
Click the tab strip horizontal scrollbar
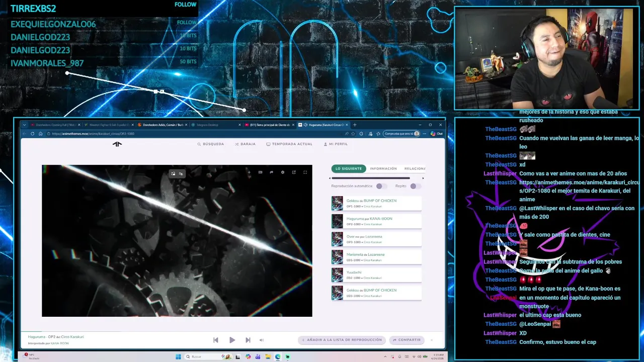pyautogui.click(x=371, y=178)
